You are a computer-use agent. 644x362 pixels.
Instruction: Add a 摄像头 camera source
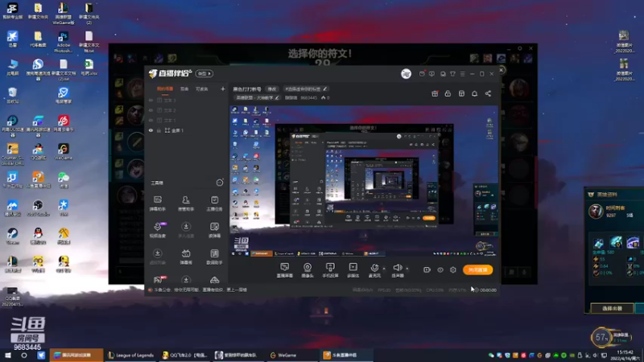308,270
